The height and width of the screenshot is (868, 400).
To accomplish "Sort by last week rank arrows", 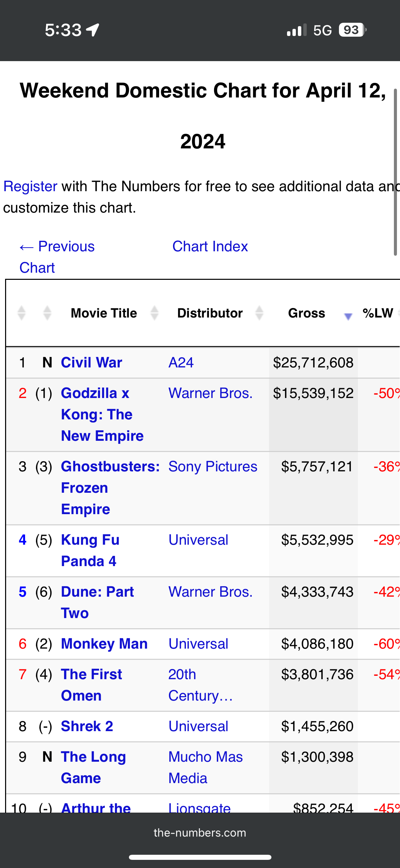I will (47, 313).
